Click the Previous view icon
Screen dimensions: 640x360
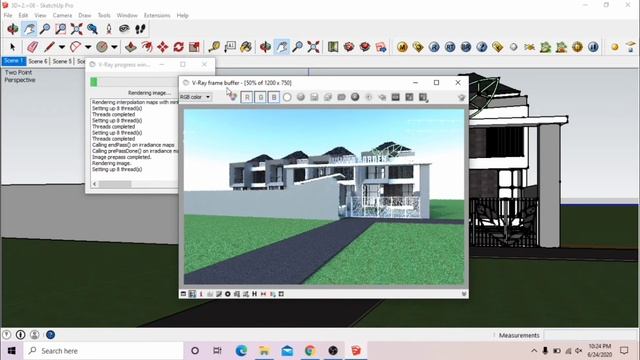coord(92,29)
